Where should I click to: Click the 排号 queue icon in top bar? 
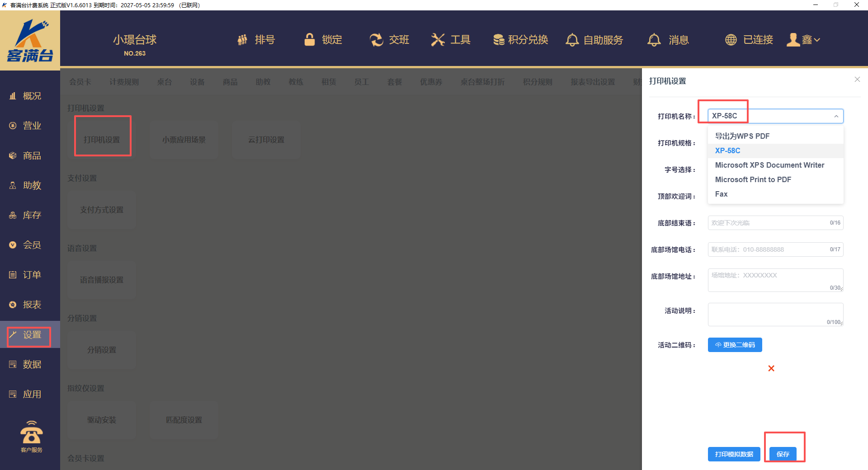(243, 40)
